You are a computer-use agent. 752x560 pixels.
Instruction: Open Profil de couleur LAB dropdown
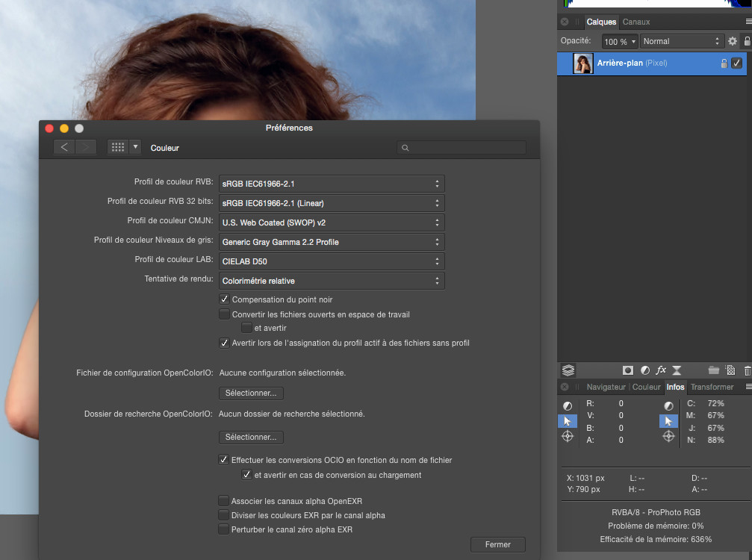[332, 261]
